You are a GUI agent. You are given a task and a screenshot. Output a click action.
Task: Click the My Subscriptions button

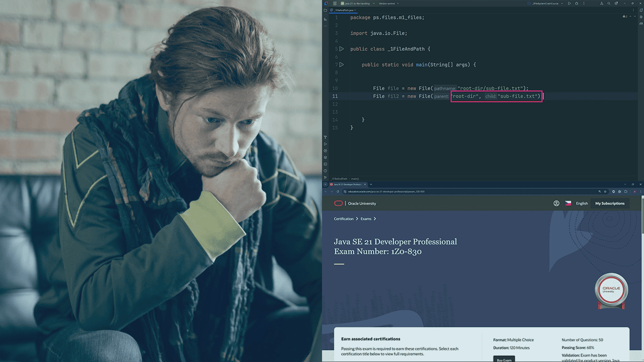click(610, 204)
